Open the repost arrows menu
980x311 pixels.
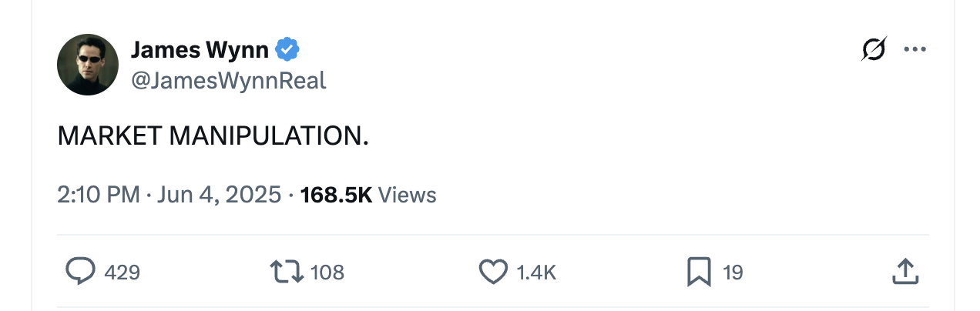(287, 272)
